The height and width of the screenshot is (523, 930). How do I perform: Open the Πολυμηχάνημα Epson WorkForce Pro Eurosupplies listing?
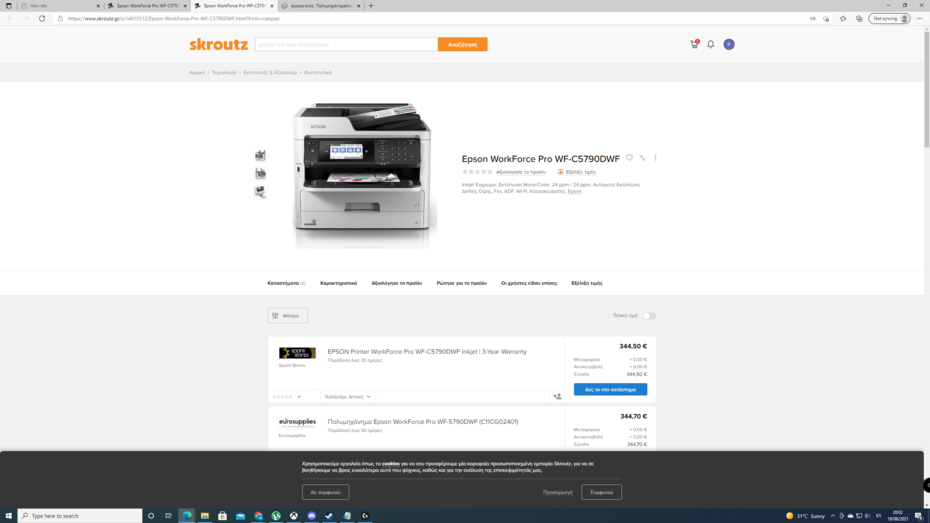[x=423, y=422]
